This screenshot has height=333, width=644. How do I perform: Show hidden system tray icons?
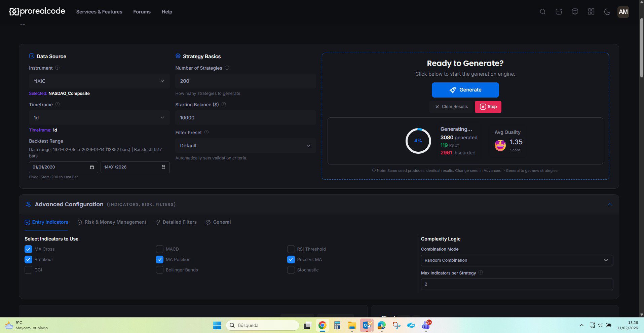click(581, 325)
